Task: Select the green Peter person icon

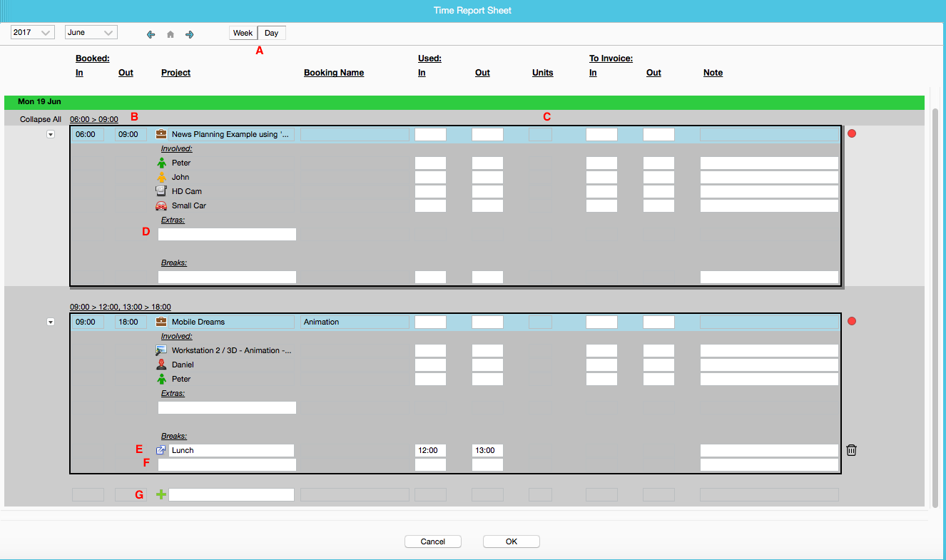Action: pyautogui.click(x=162, y=163)
